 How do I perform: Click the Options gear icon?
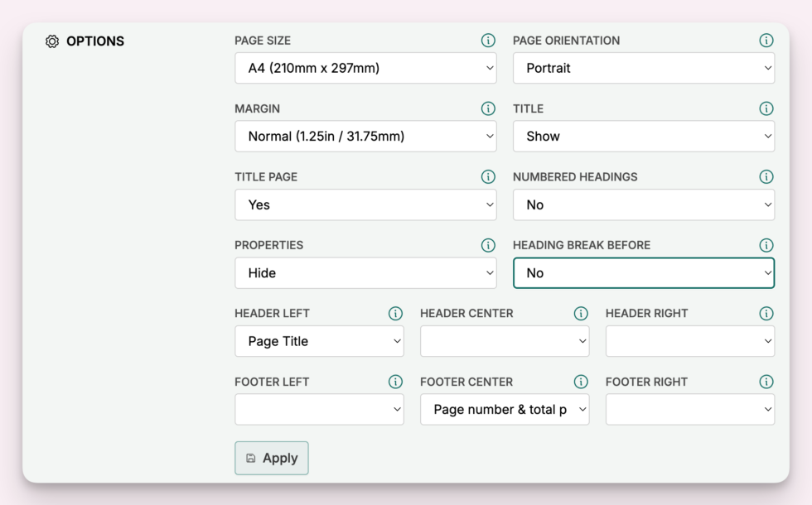point(51,41)
